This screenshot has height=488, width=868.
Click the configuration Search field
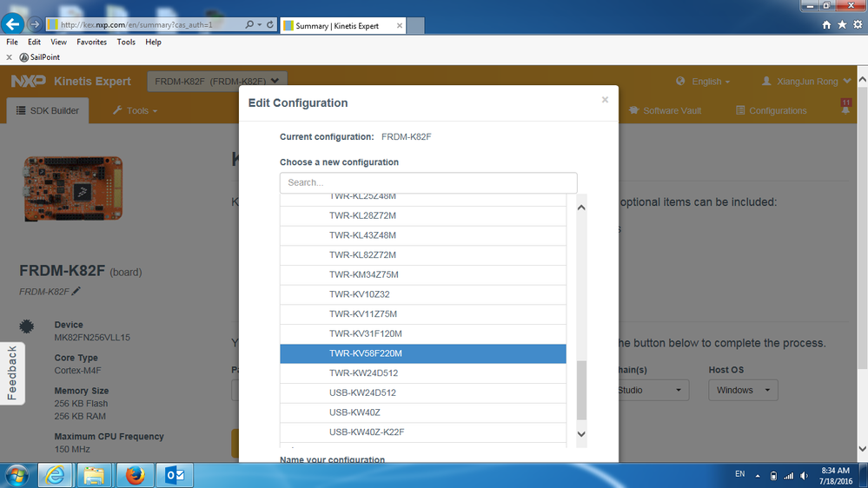point(428,182)
